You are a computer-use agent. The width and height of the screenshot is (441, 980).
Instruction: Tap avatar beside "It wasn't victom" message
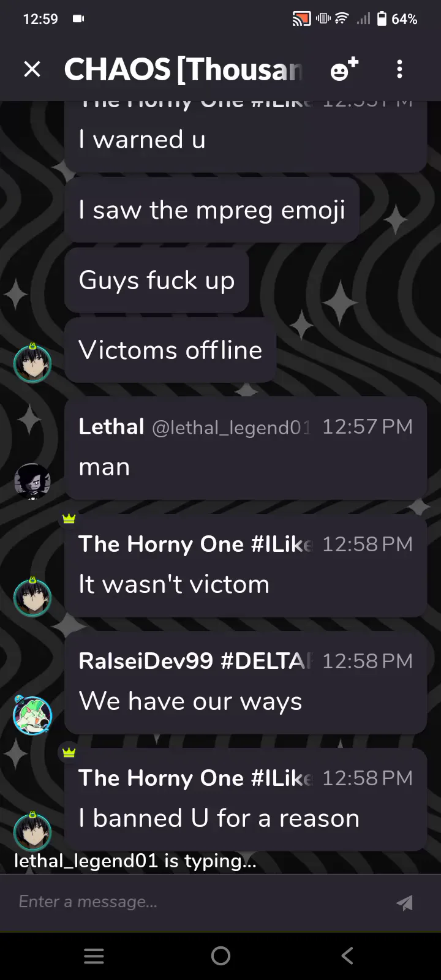click(32, 597)
